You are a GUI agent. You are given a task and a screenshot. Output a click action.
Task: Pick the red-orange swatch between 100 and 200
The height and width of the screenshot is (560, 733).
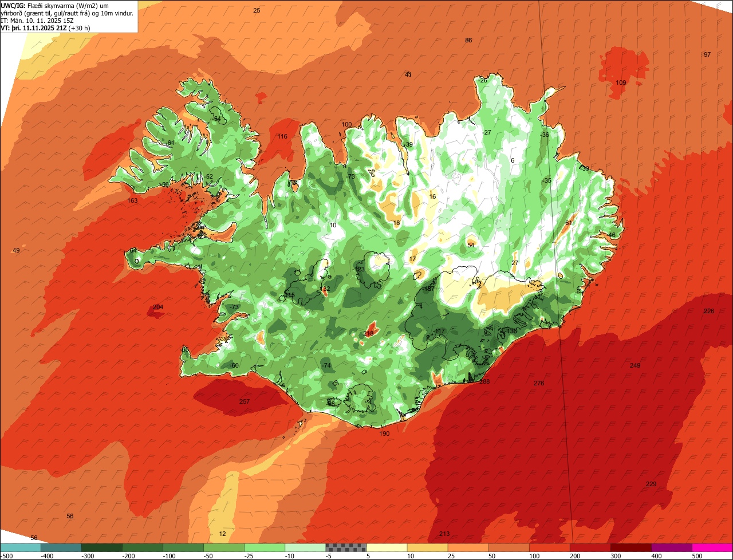point(549,547)
